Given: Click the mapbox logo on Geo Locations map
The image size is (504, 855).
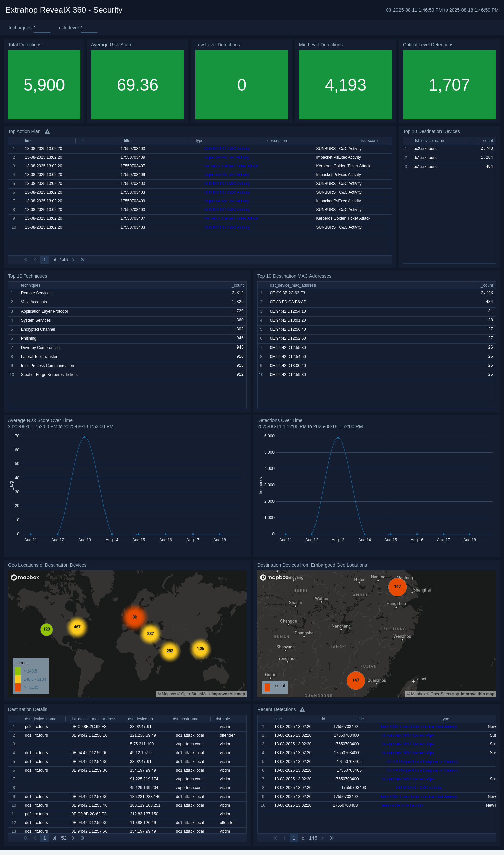Looking at the screenshot, I should point(25,577).
